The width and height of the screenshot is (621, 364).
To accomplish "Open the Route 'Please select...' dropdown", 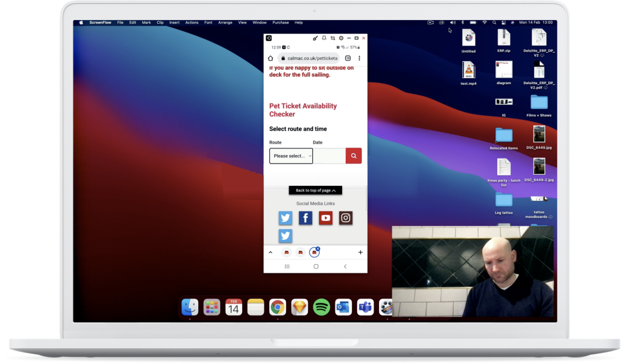I will (291, 156).
